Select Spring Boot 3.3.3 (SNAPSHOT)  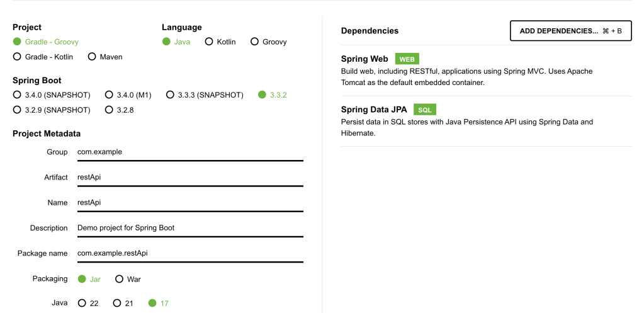[x=170, y=95]
